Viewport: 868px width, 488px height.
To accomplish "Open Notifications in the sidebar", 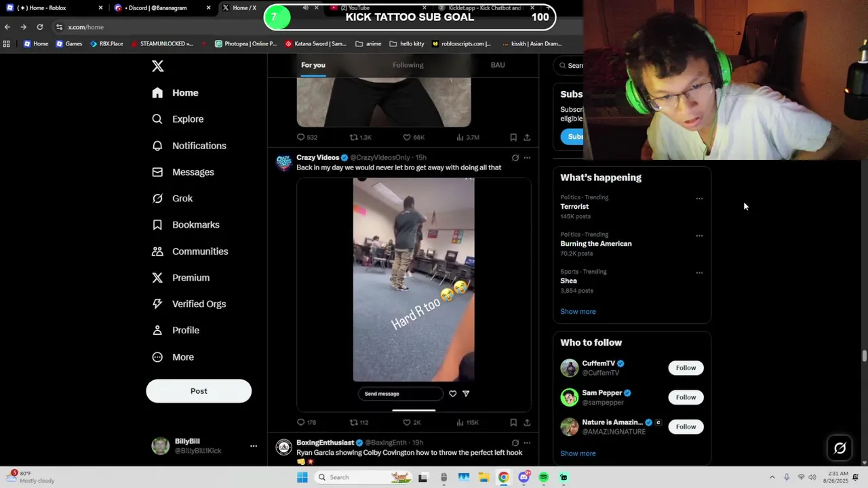I will 189,146.
